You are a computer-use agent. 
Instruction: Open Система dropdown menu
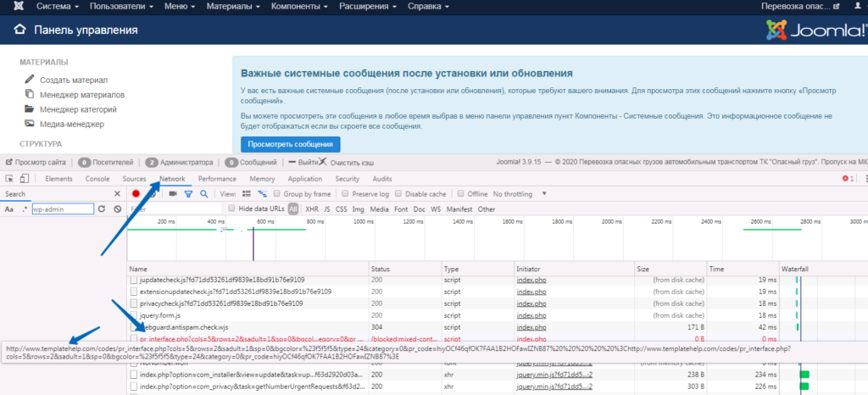58,7
